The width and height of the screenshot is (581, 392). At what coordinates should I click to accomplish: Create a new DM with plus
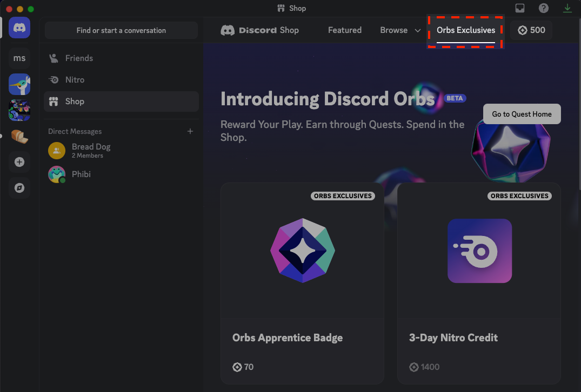click(x=190, y=131)
